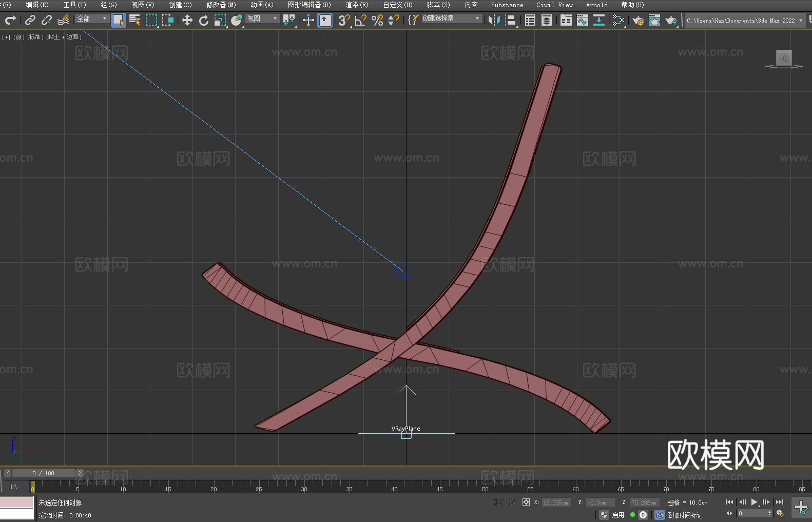Click the ViewCube front face
This screenshot has height=522, width=812.
click(x=784, y=57)
